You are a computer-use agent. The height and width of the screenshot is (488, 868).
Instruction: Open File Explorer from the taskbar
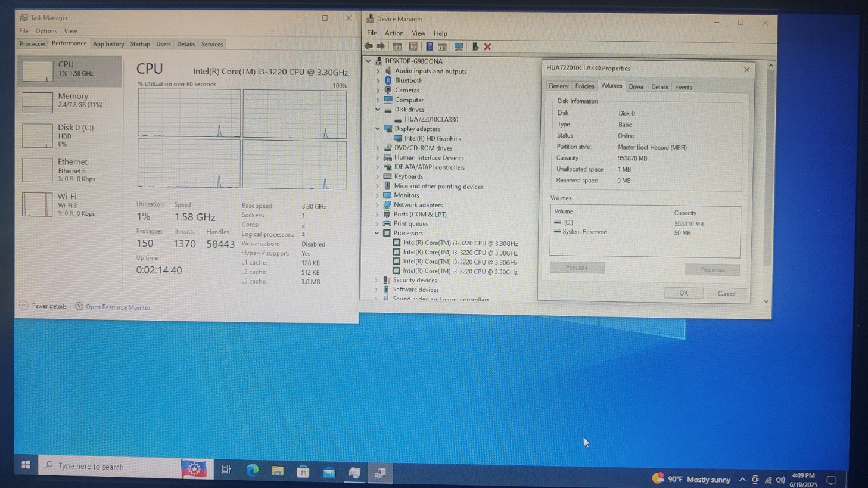(278, 471)
